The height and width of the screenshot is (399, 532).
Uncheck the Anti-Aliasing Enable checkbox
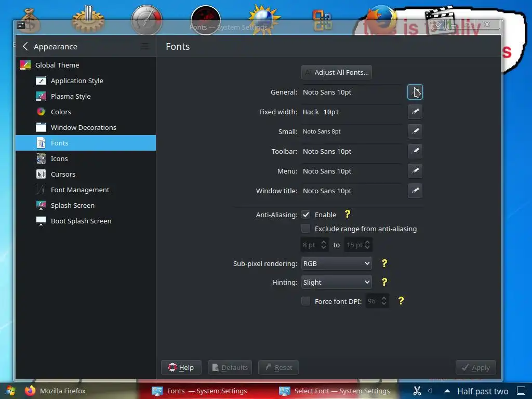(305, 215)
